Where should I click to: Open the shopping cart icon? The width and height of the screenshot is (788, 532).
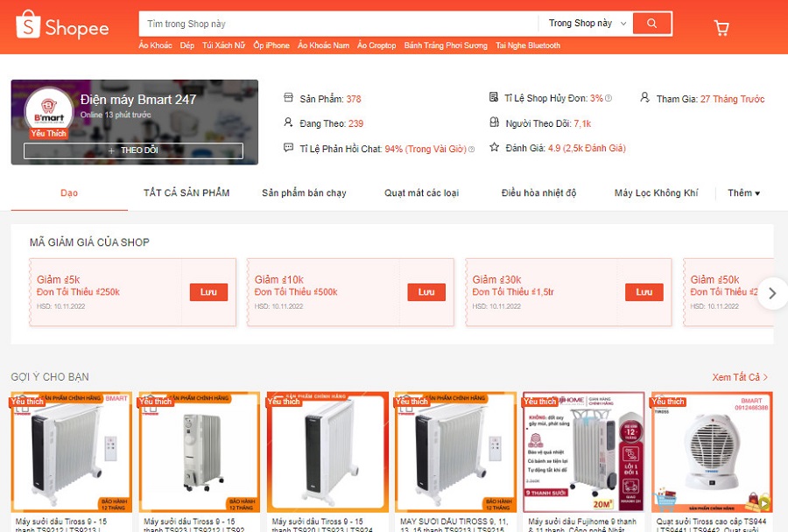[721, 27]
